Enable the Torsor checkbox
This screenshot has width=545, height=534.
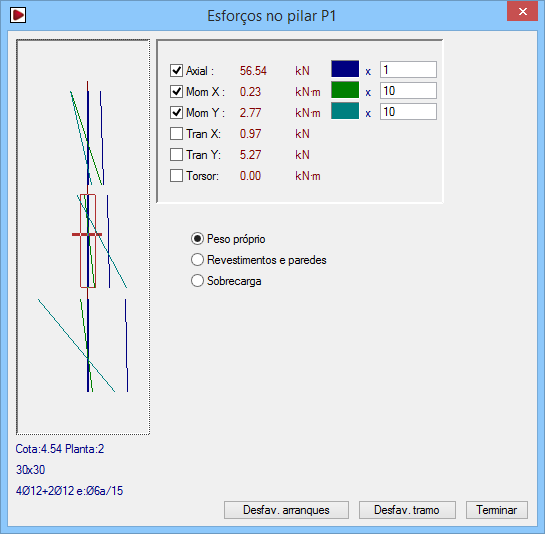[177, 176]
